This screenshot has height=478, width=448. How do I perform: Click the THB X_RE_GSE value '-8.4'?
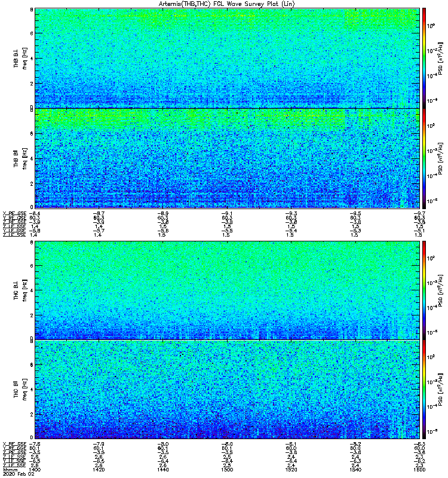tap(35, 213)
